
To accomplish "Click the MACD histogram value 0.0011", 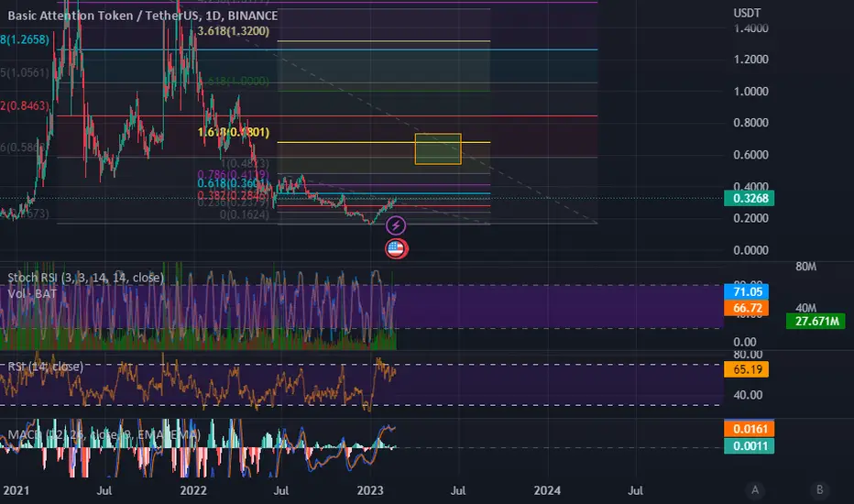I will point(749,445).
